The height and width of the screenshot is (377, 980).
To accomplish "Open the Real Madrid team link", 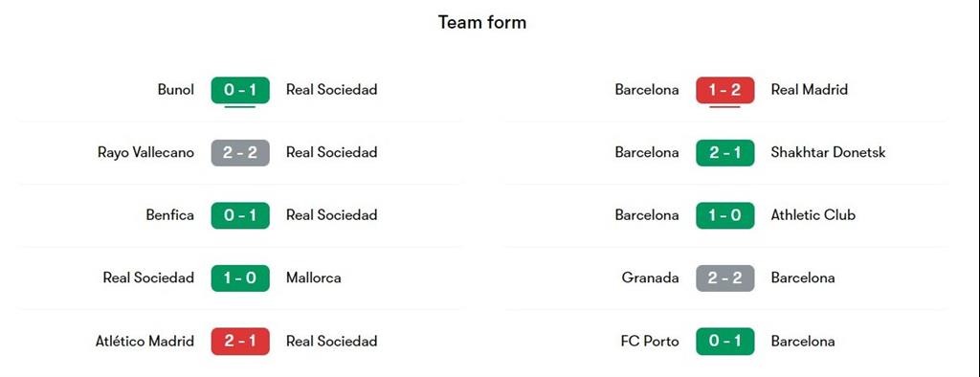I will click(x=810, y=89).
